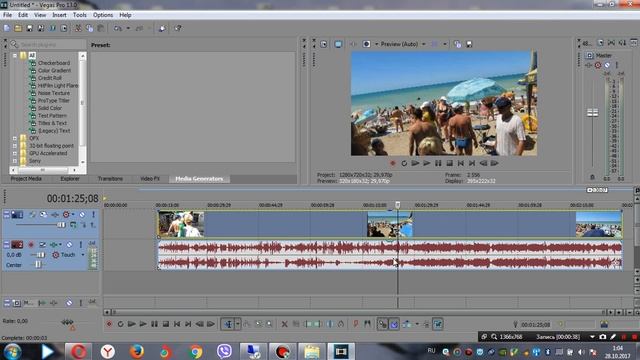Screen dimensions: 640x360
Task: Solo video track 1
Action: (93, 214)
